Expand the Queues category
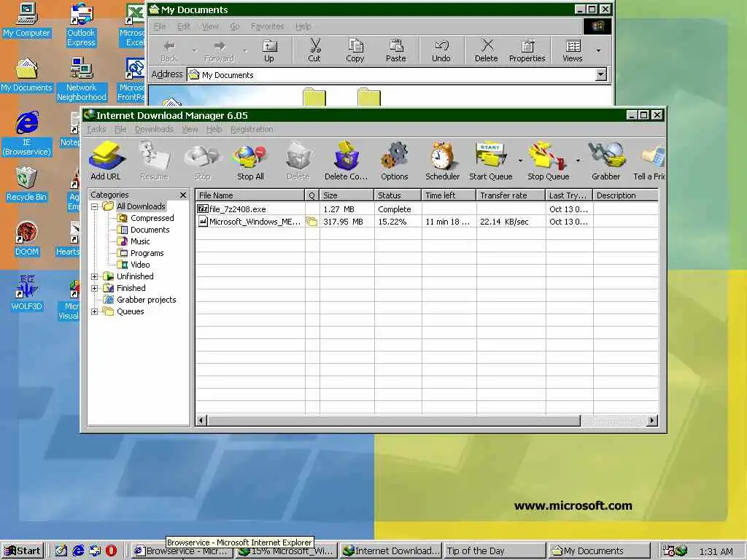The height and width of the screenshot is (560, 747). tap(94, 311)
